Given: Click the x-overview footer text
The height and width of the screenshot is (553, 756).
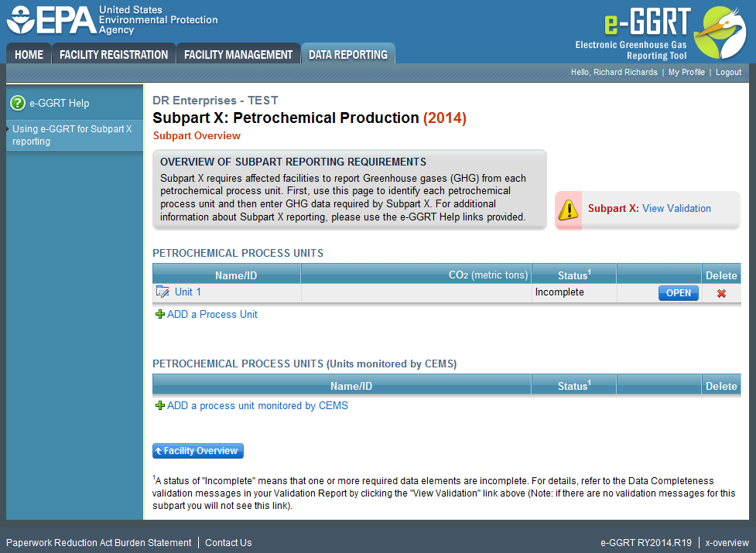Looking at the screenshot, I should coord(727,543).
